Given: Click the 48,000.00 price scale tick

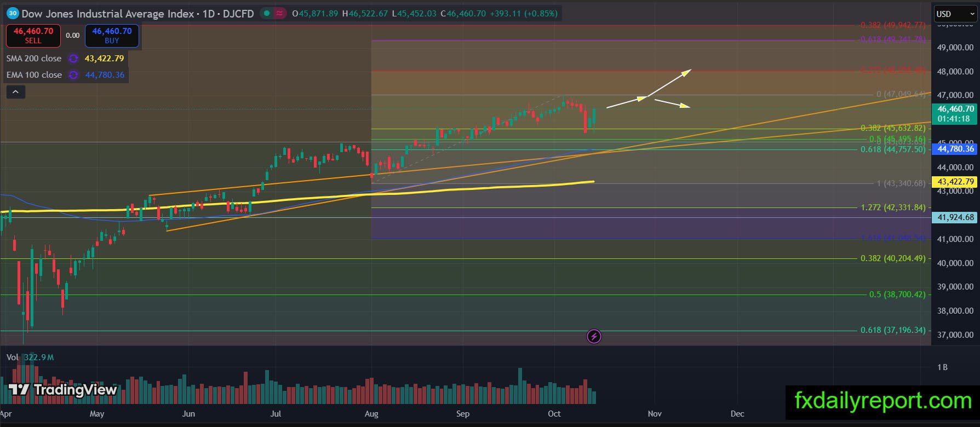Looking at the screenshot, I should (955, 72).
